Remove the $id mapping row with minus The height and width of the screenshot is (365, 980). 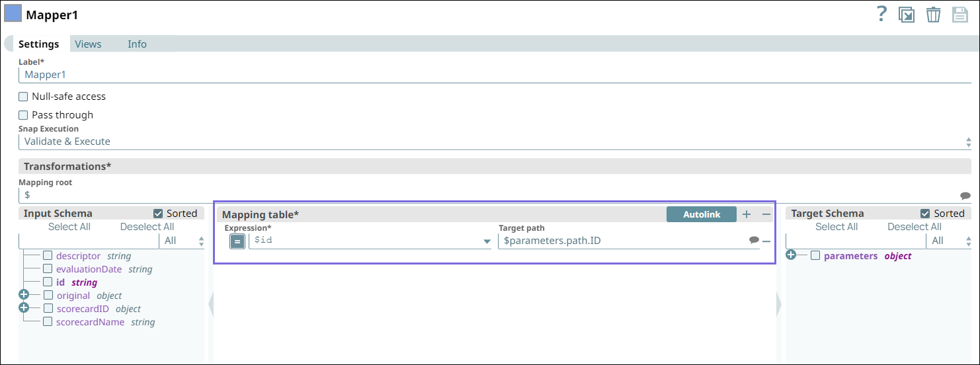766,241
